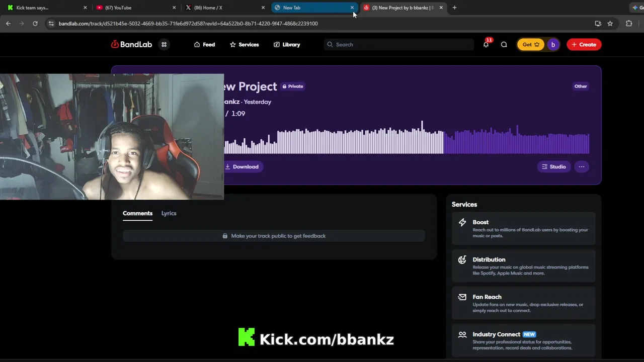
Task: Open notifications bell with 11 badge
Action: [486, 44]
